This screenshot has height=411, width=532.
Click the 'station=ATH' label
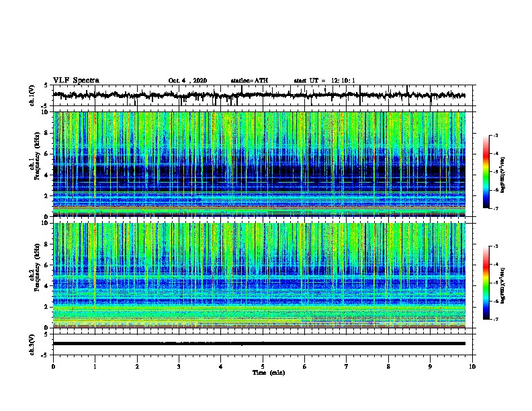(x=249, y=81)
